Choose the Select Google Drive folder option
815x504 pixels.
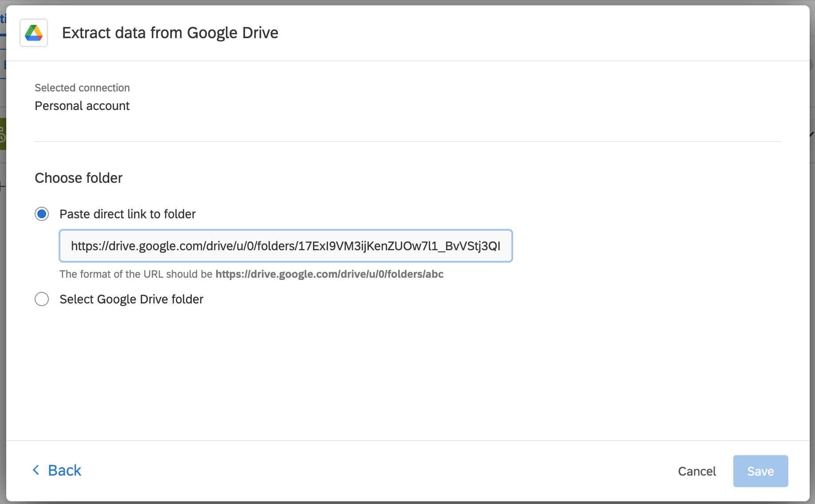(41, 299)
